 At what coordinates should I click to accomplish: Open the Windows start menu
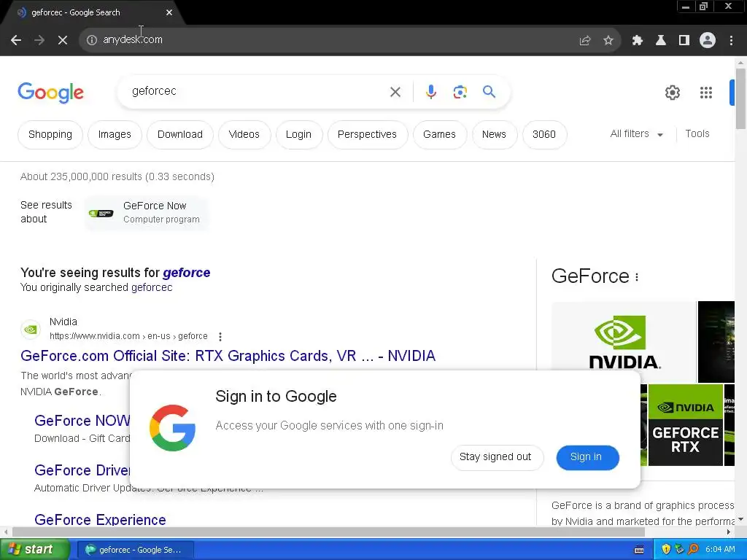coord(35,550)
